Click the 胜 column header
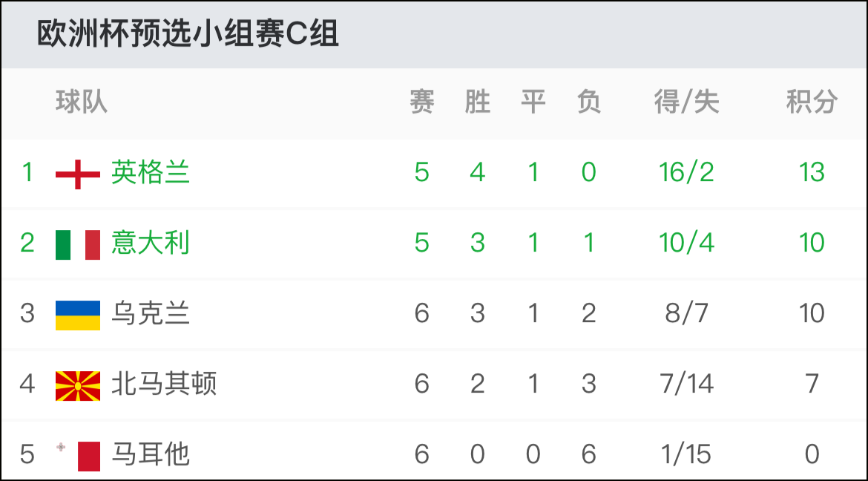Image resolution: width=868 pixels, height=481 pixels. (478, 102)
